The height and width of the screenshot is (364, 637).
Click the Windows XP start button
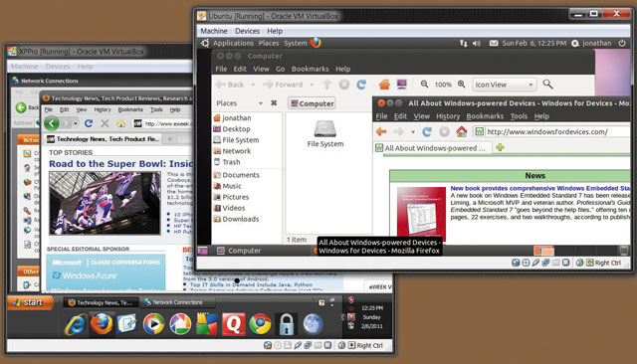[x=30, y=302]
